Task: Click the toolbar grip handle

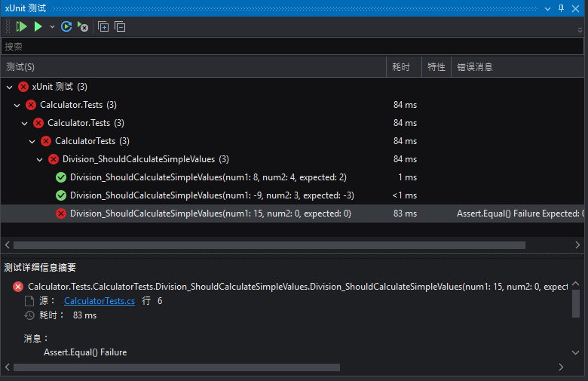Action: pyautogui.click(x=8, y=26)
